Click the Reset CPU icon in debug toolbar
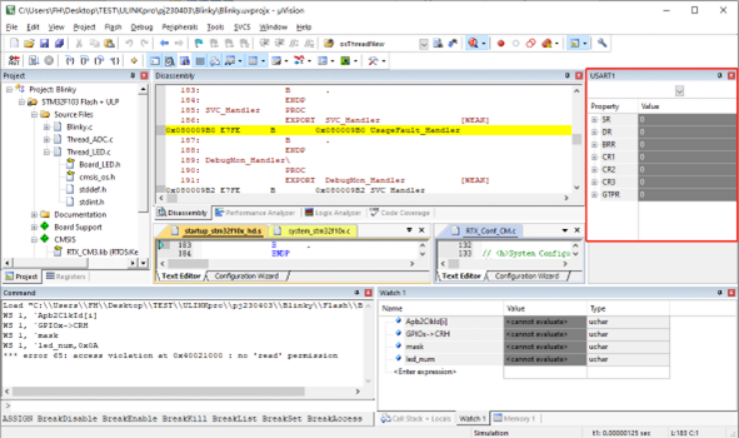 click(12, 61)
